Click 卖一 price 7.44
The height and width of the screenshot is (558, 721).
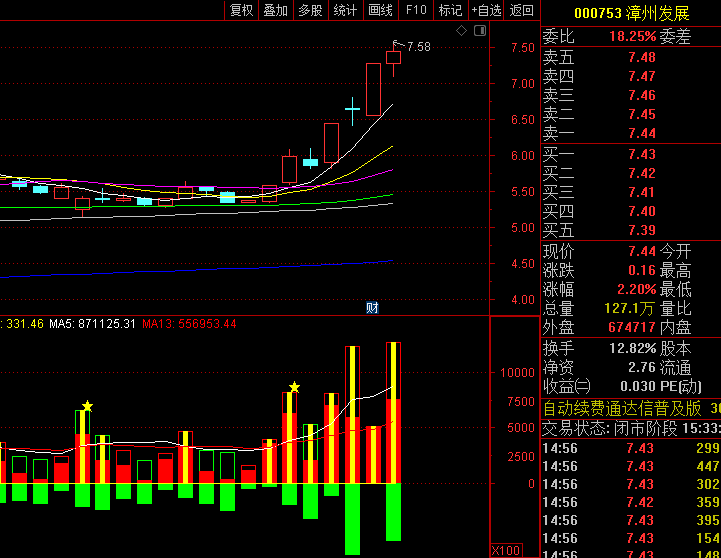point(642,133)
